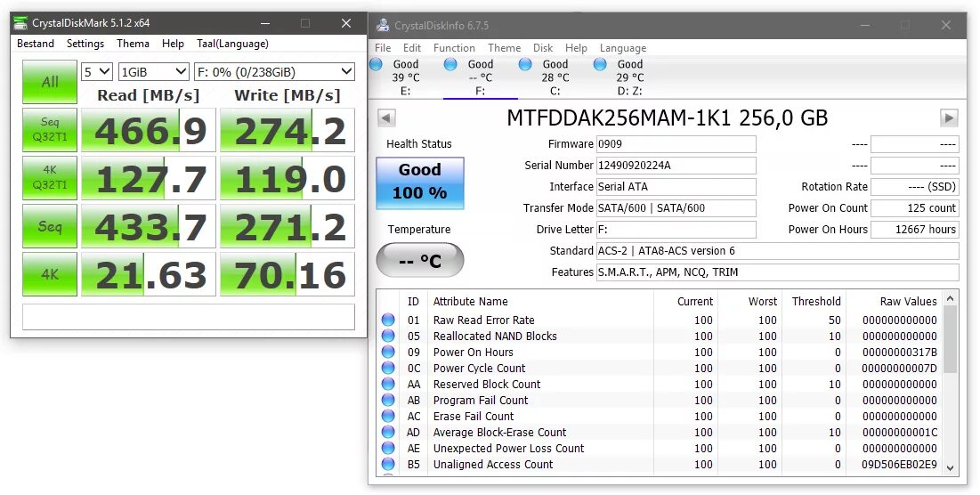
Task: Run Seq Q32T1 benchmark test
Action: [50, 130]
